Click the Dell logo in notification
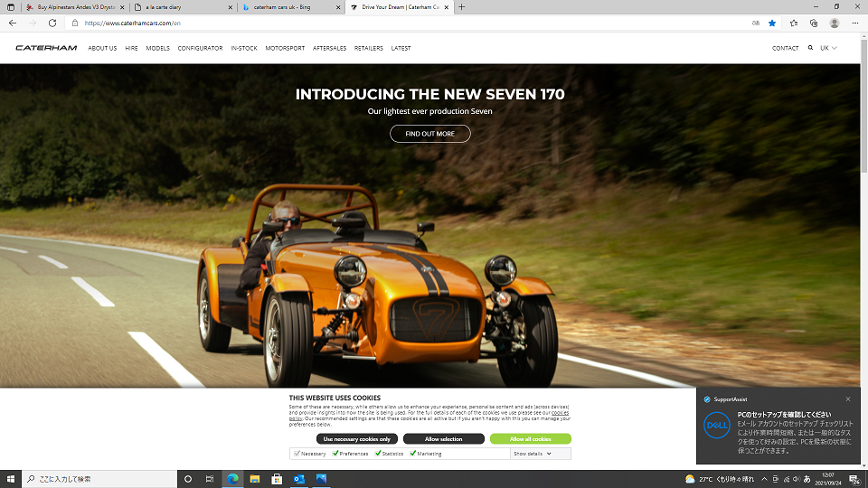This screenshot has height=488, width=868. pyautogui.click(x=717, y=425)
